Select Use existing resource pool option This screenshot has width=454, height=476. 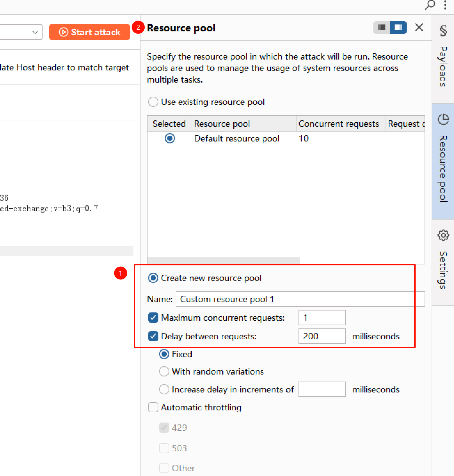pyautogui.click(x=153, y=102)
